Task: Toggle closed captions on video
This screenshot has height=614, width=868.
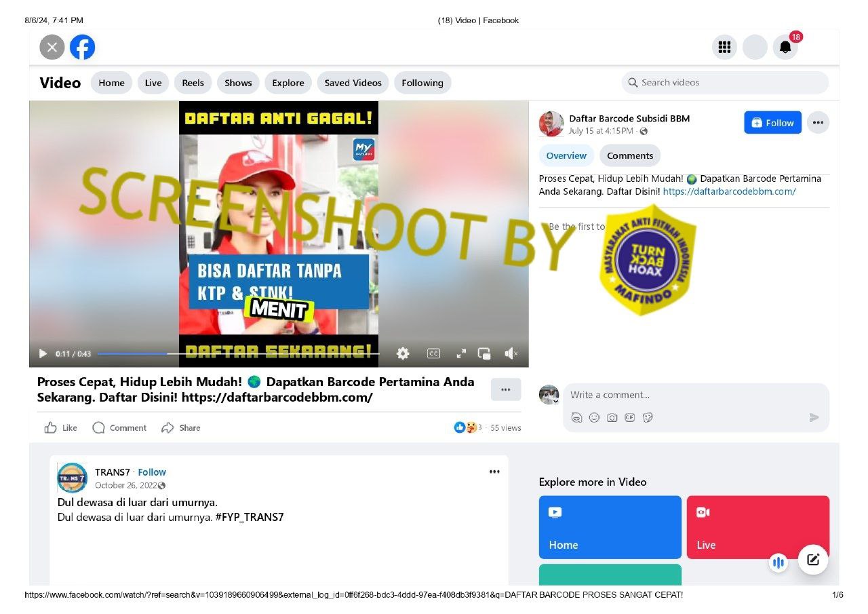Action: pyautogui.click(x=433, y=353)
